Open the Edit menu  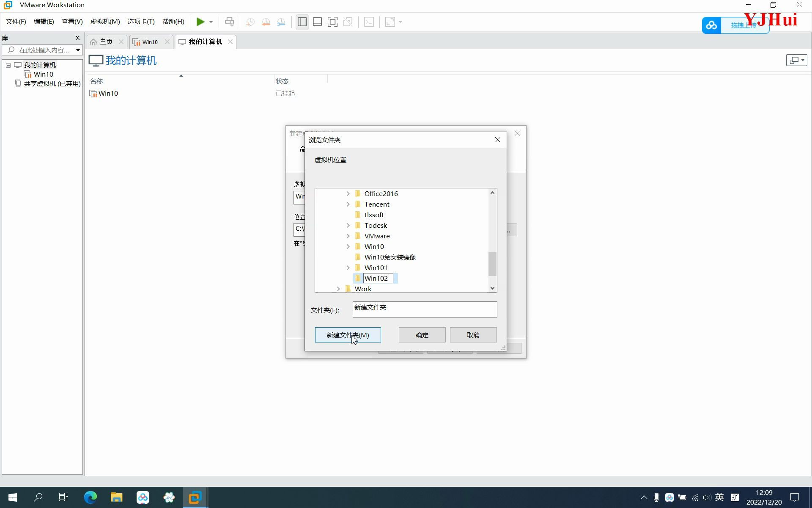44,22
